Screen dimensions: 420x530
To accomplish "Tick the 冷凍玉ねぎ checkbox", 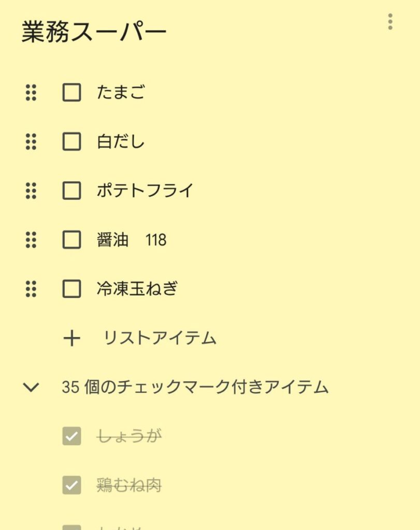I will pyautogui.click(x=72, y=289).
